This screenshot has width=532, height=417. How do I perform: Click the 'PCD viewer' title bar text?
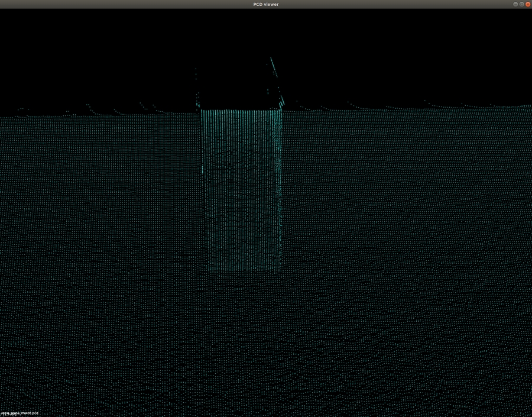tap(266, 4)
